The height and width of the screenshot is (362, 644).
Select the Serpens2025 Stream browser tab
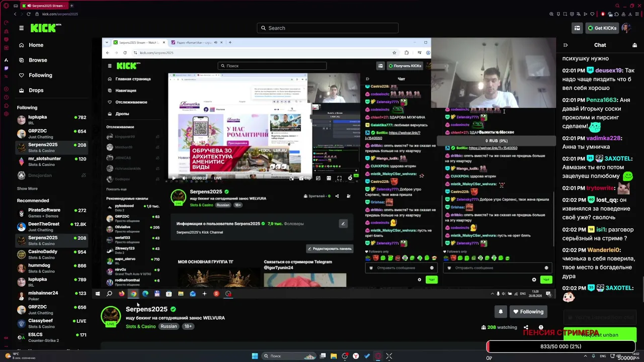pos(44,6)
